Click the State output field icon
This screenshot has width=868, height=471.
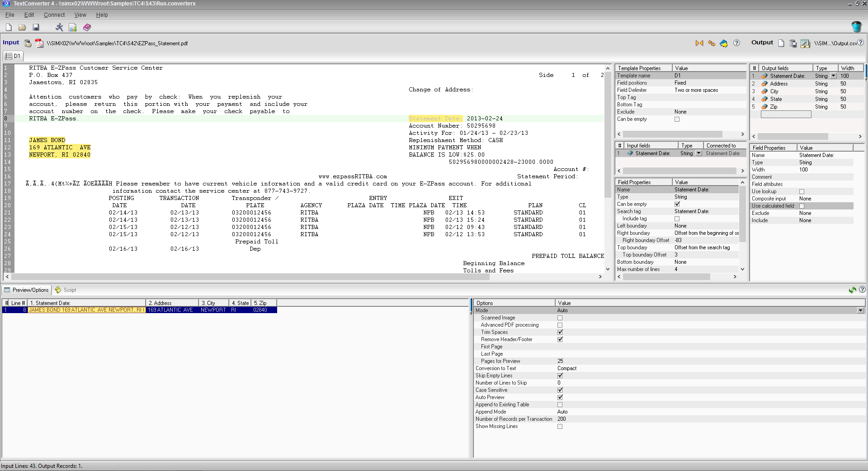[x=764, y=99]
